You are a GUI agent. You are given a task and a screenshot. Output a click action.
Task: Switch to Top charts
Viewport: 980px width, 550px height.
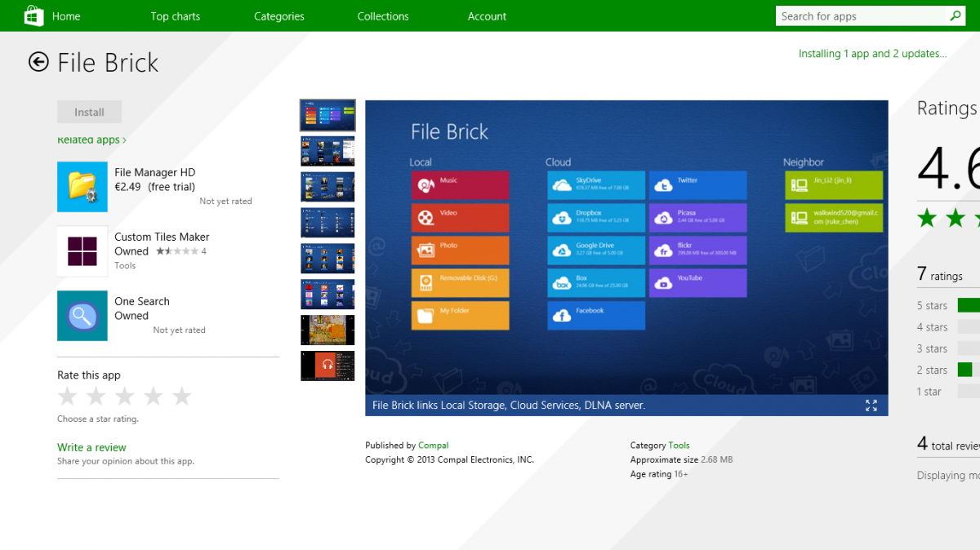tap(176, 16)
